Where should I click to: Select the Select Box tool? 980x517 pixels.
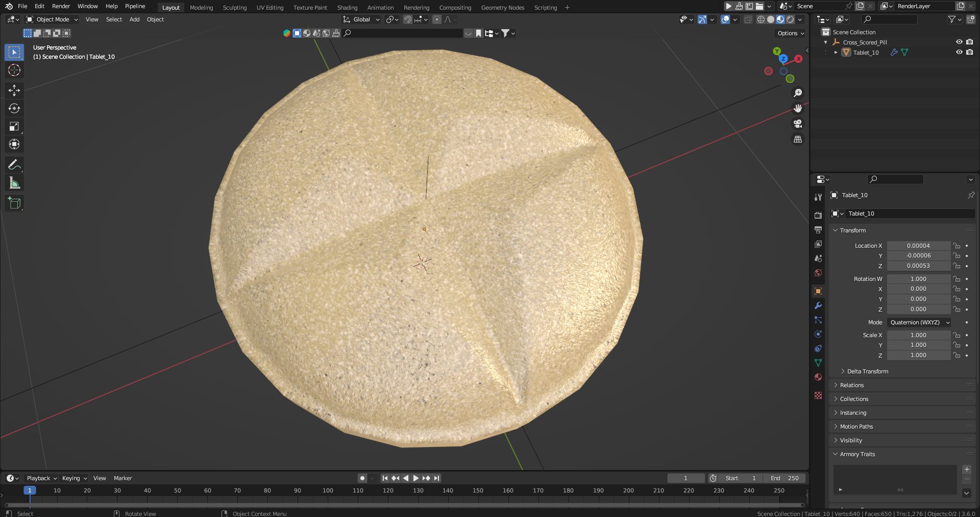click(14, 52)
